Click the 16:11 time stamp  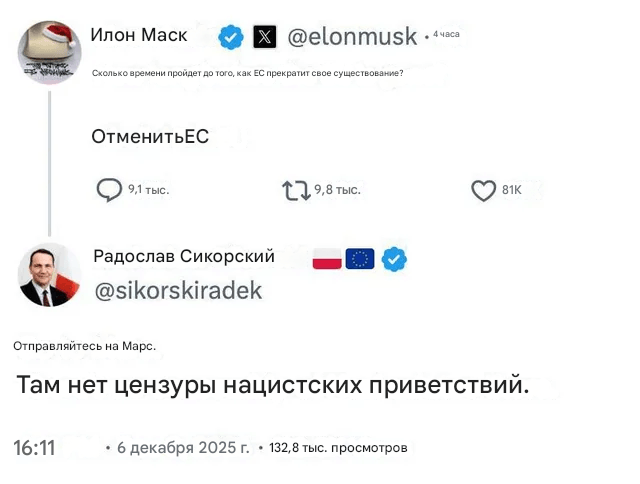(x=35, y=448)
